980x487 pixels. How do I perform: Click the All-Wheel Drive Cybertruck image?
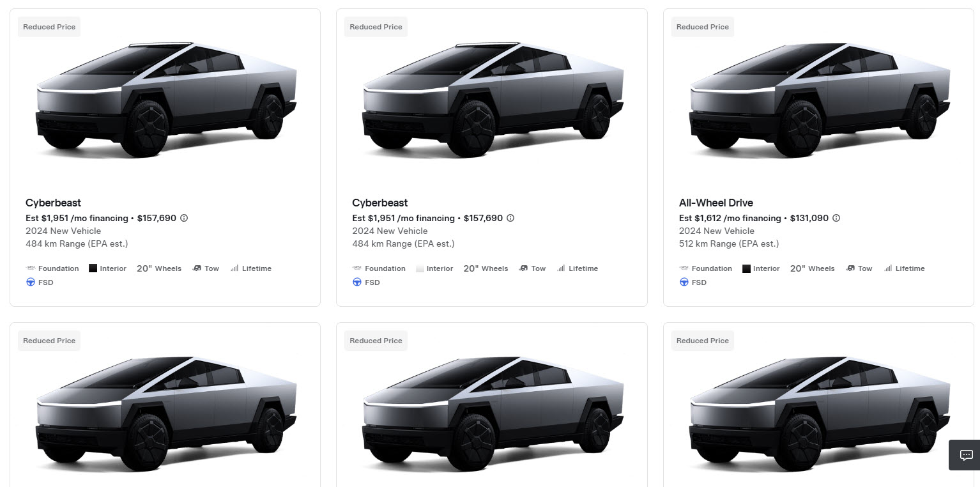(819, 99)
